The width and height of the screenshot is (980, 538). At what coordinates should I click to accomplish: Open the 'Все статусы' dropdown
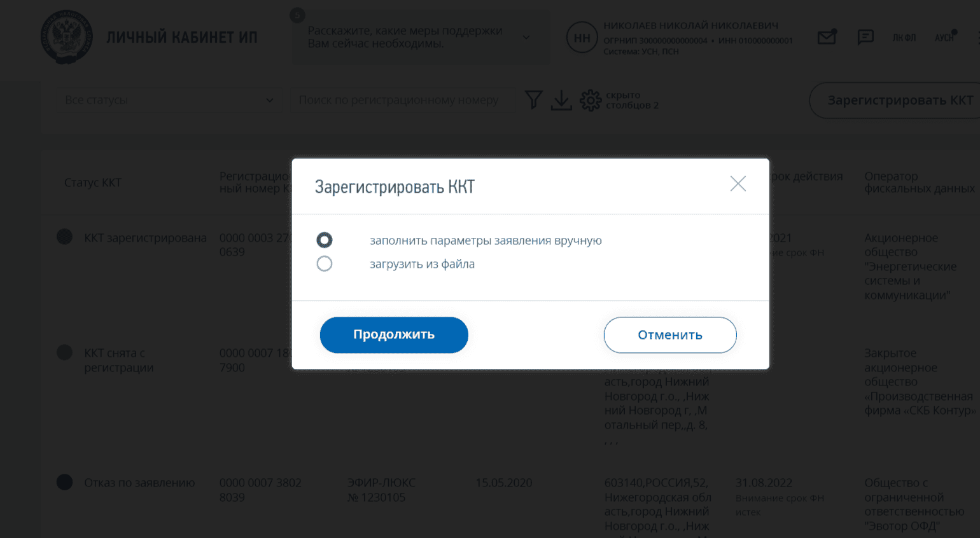pyautogui.click(x=171, y=100)
